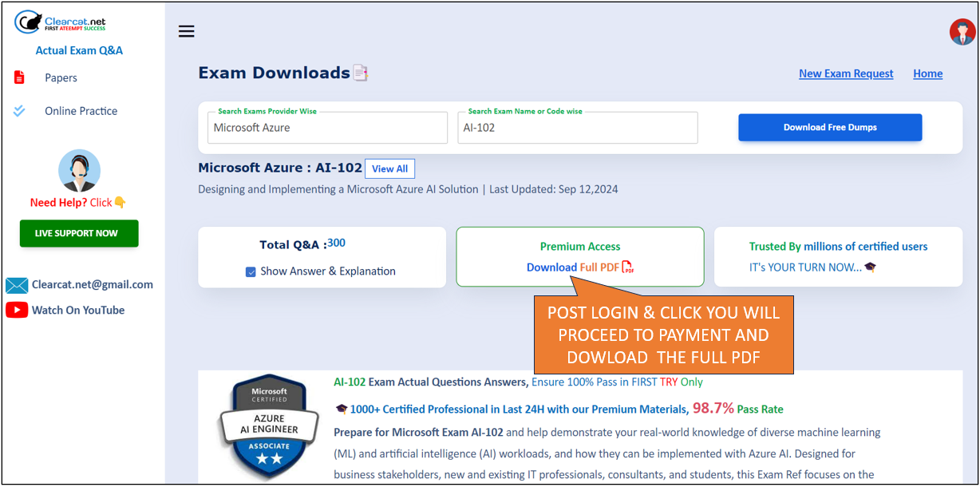
Task: Click the LIVE SUPPORT NOW button
Action: pyautogui.click(x=79, y=233)
